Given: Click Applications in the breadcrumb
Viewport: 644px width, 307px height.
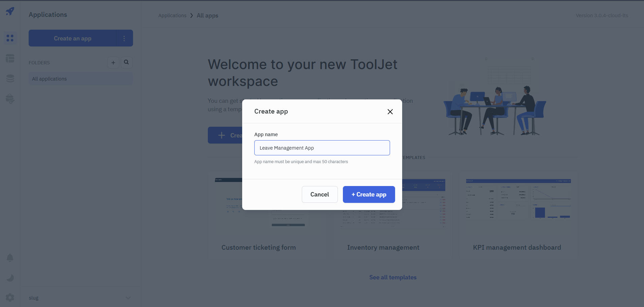Looking at the screenshot, I should point(172,16).
